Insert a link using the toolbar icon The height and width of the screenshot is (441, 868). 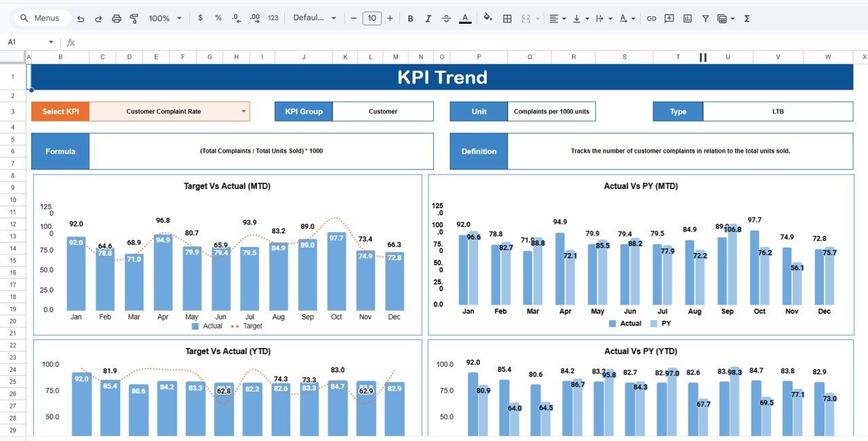[651, 18]
